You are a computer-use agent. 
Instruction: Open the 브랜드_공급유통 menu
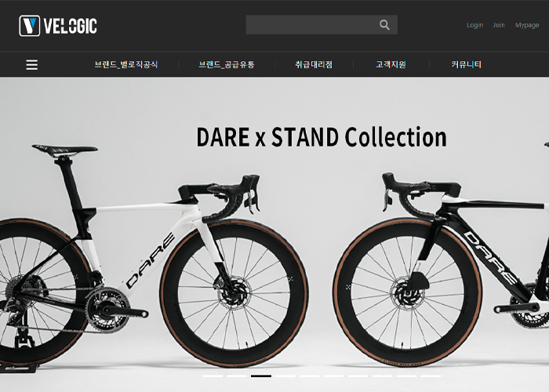[227, 64]
